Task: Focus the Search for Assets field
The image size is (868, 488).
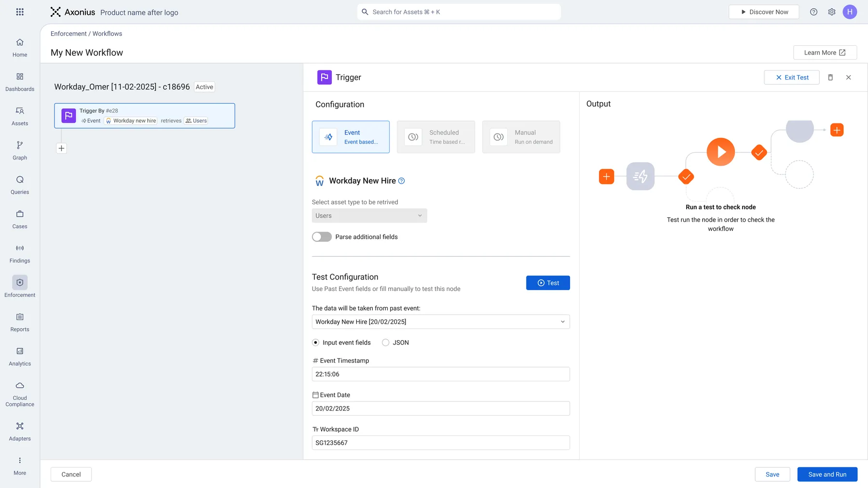Action: [459, 12]
